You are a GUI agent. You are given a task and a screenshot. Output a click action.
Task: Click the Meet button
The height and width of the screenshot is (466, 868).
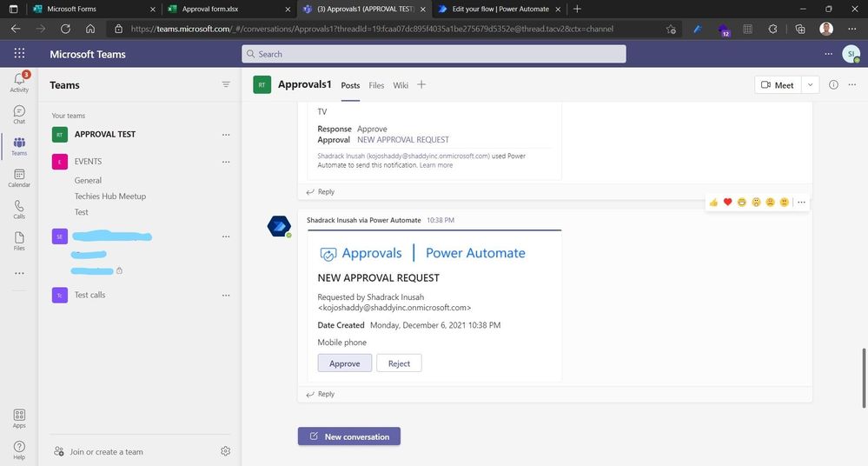pyautogui.click(x=778, y=85)
